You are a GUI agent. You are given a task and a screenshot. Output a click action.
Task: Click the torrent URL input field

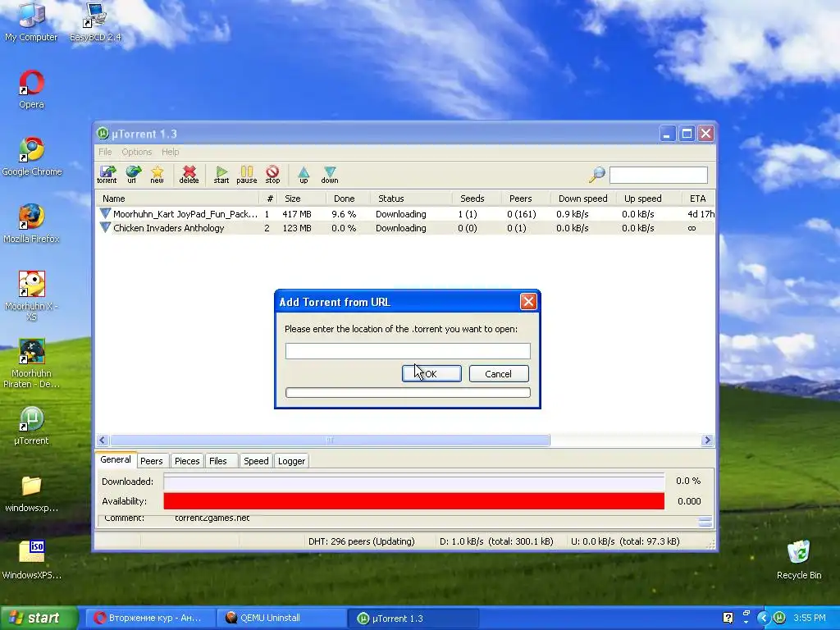[408, 351]
